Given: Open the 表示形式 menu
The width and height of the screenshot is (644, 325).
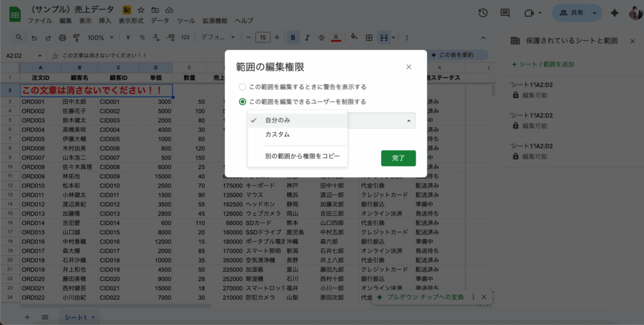Looking at the screenshot, I should [131, 21].
